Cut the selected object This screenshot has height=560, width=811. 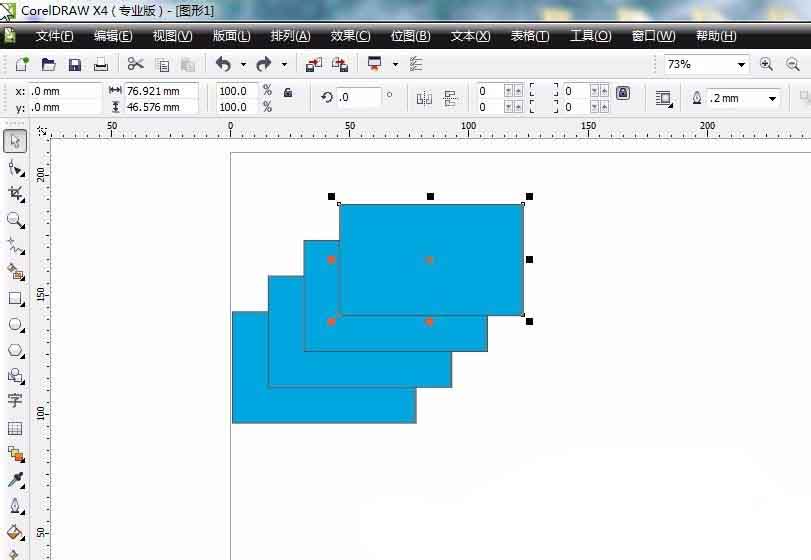pyautogui.click(x=136, y=64)
